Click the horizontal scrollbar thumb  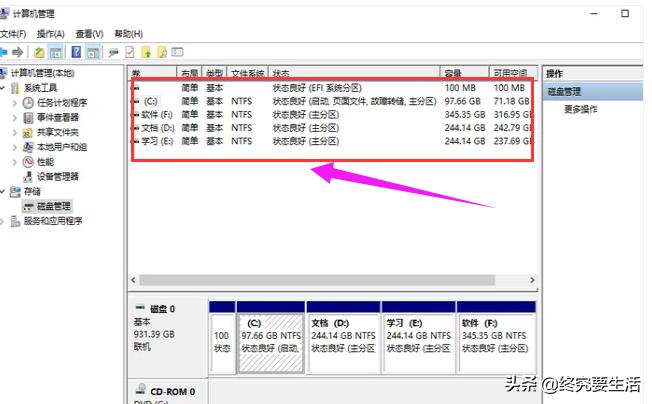317,280
